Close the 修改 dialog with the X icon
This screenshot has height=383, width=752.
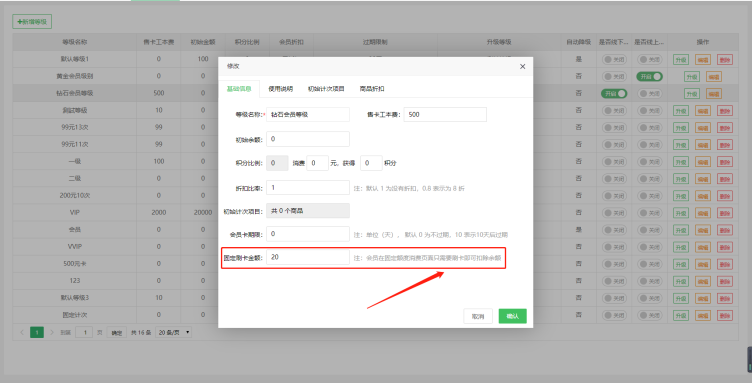(x=522, y=67)
